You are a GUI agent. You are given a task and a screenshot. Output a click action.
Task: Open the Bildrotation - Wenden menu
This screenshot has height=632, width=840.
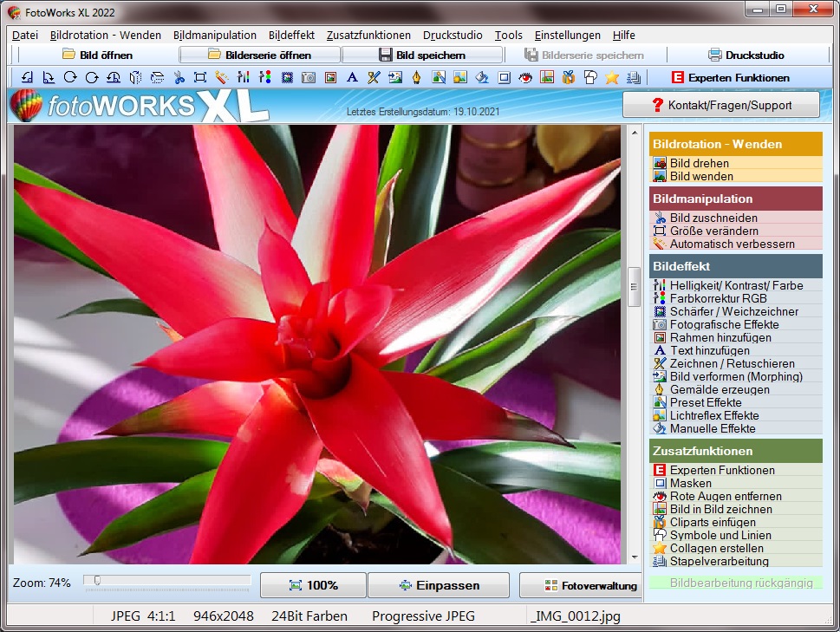click(106, 36)
